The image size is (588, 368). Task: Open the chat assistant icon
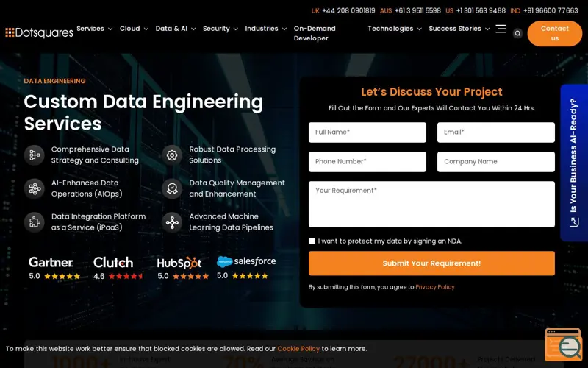tap(564, 344)
